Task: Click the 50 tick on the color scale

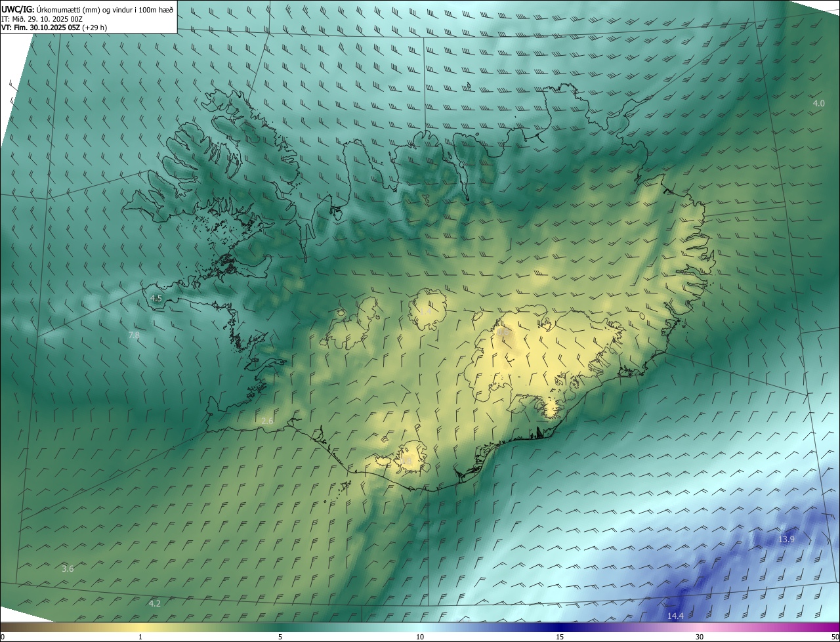Action: 835,637
